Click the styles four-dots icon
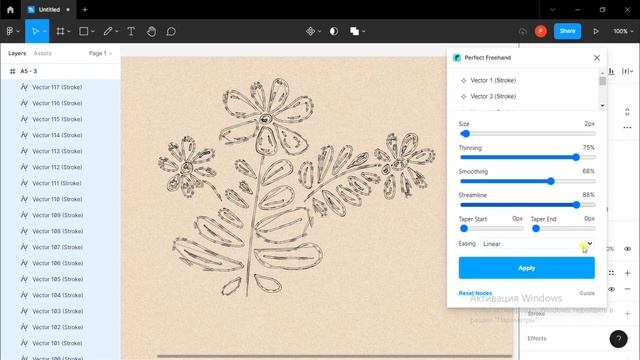This screenshot has width=640, height=360. point(611,273)
